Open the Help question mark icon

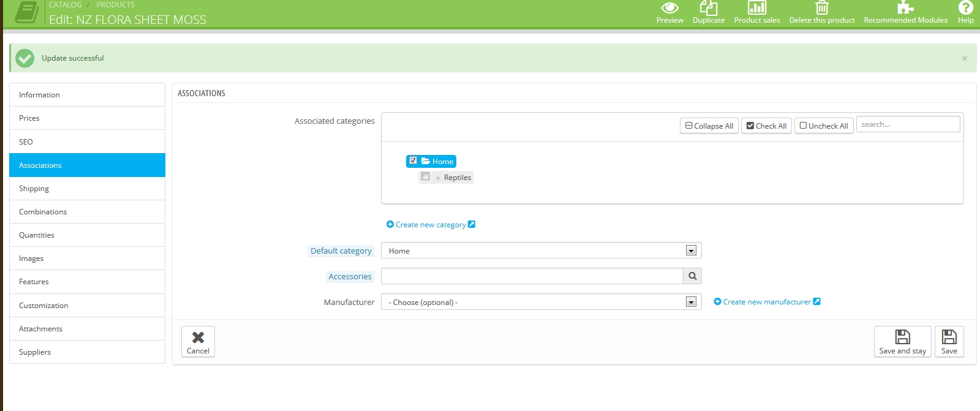[965, 7]
